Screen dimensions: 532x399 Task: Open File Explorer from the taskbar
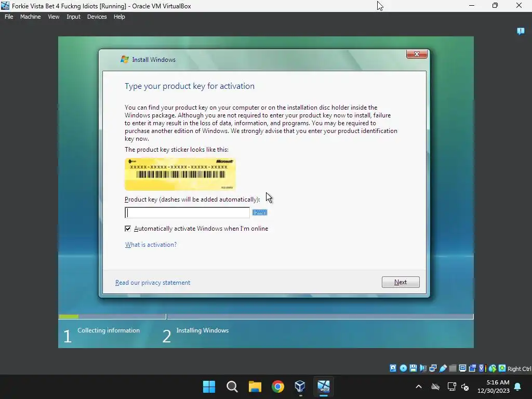pyautogui.click(x=255, y=387)
